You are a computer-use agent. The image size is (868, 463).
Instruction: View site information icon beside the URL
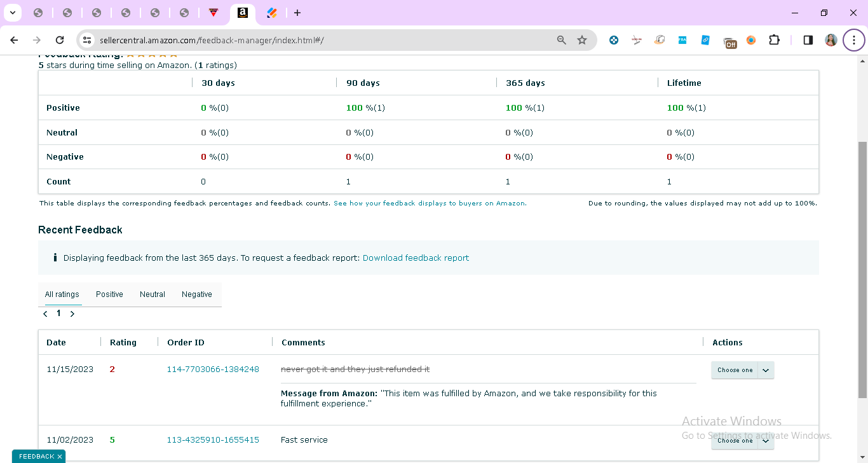[x=88, y=40]
